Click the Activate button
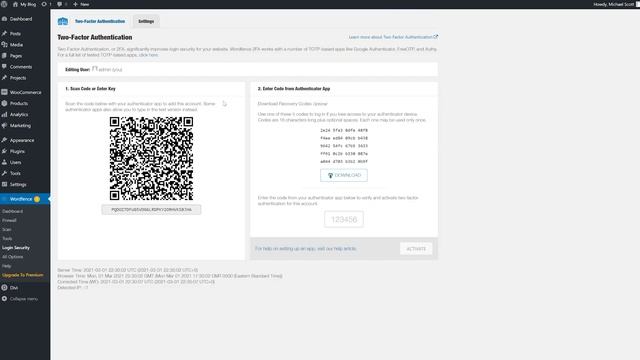Image resolution: width=640 pixels, height=360 pixels. click(416, 249)
